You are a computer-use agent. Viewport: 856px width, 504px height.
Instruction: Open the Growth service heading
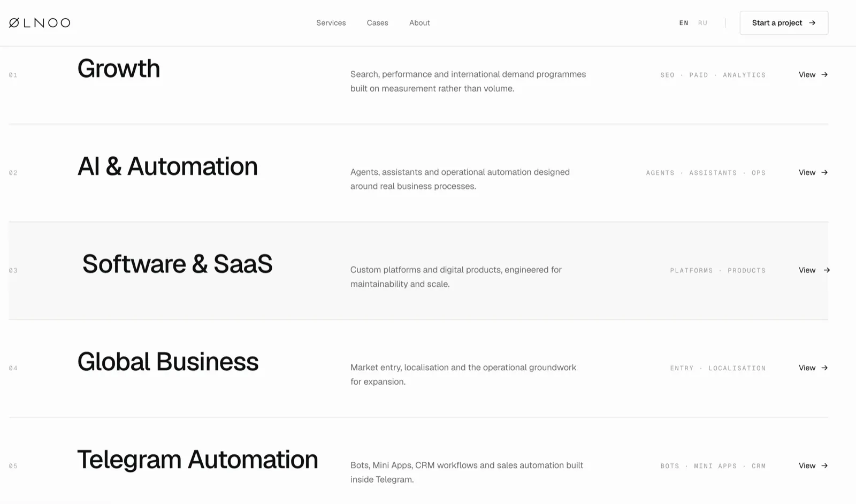click(119, 68)
